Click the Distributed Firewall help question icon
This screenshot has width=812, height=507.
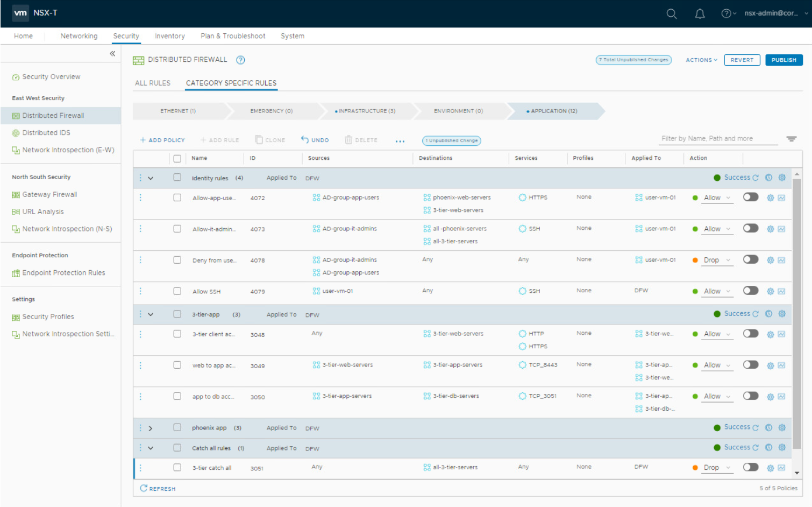(240, 60)
